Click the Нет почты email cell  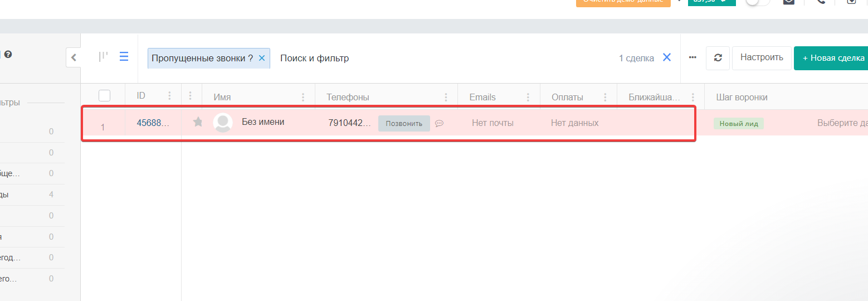(x=492, y=123)
